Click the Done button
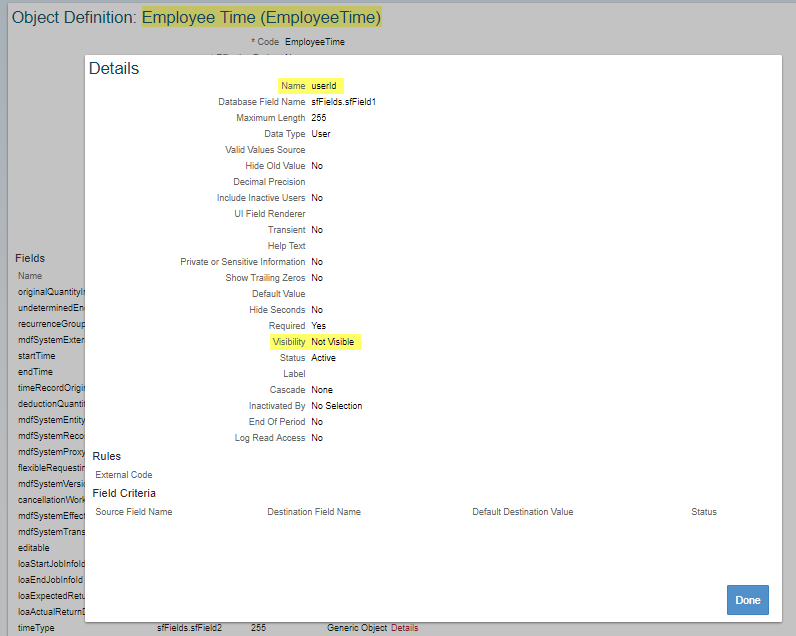This screenshot has width=796, height=636. tap(747, 600)
